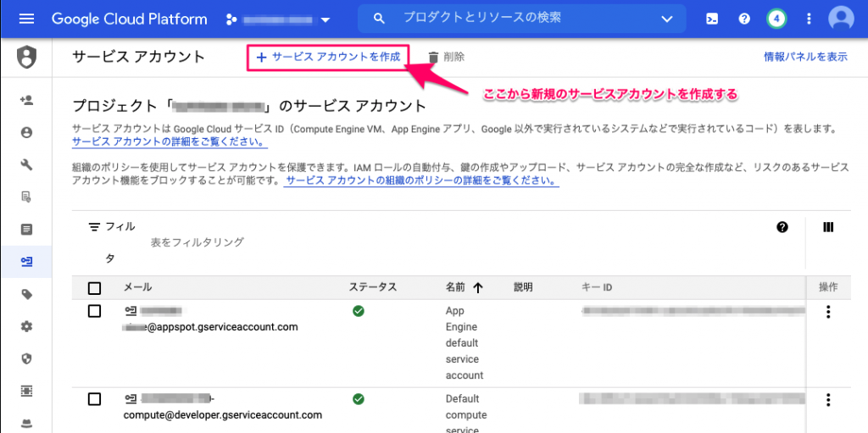The width and height of the screenshot is (868, 433).
Task: Click サービス アカウントを作成 button
Action: (329, 57)
